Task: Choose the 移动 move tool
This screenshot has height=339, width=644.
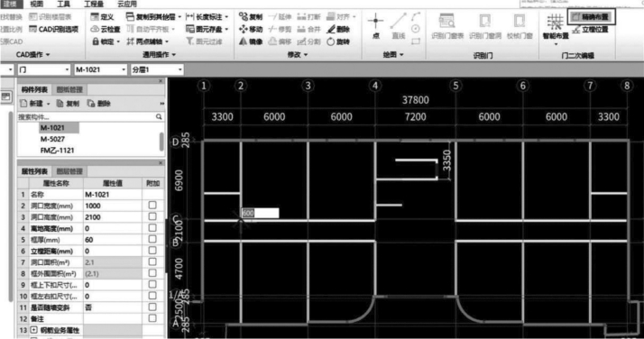Action: 251,29
